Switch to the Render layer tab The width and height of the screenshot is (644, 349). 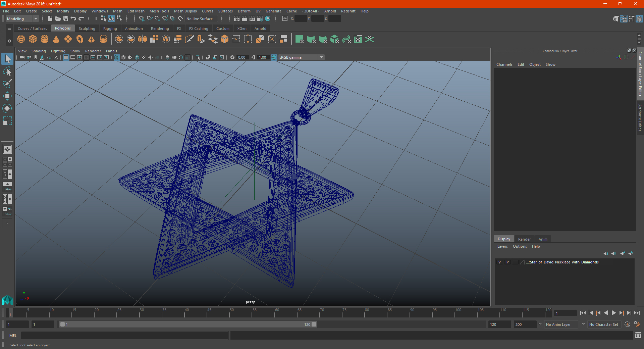[524, 239]
